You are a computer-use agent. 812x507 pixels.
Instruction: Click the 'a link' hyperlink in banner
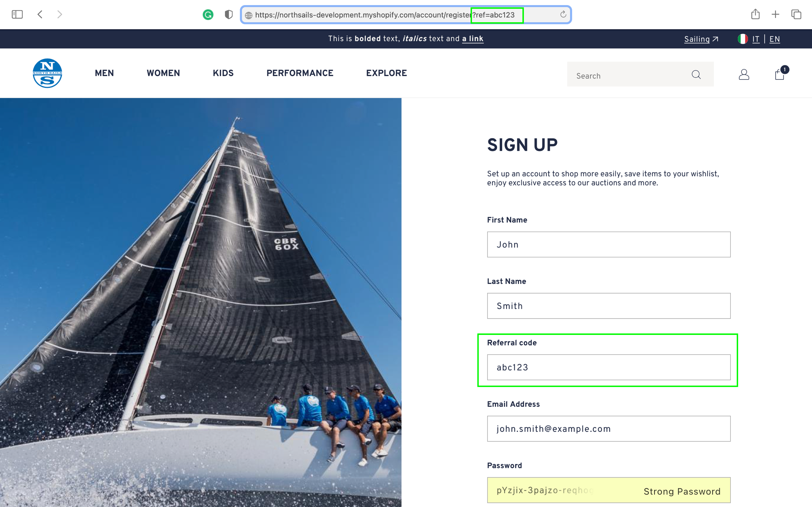(472, 39)
